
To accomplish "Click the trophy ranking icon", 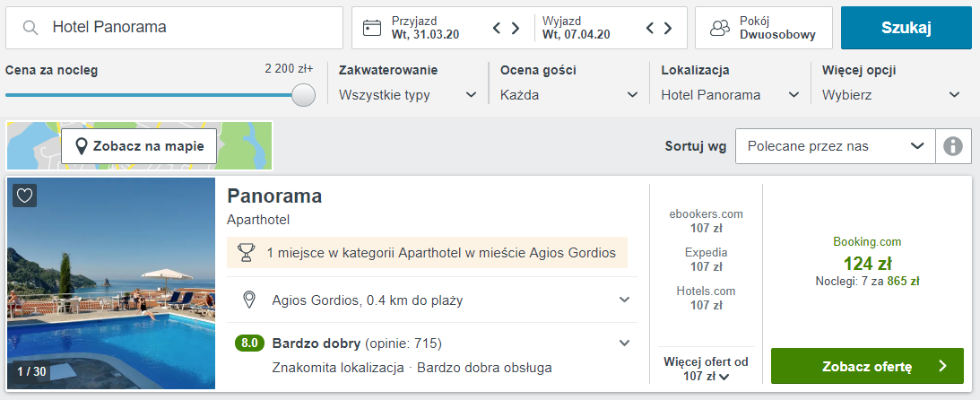I will tap(247, 253).
